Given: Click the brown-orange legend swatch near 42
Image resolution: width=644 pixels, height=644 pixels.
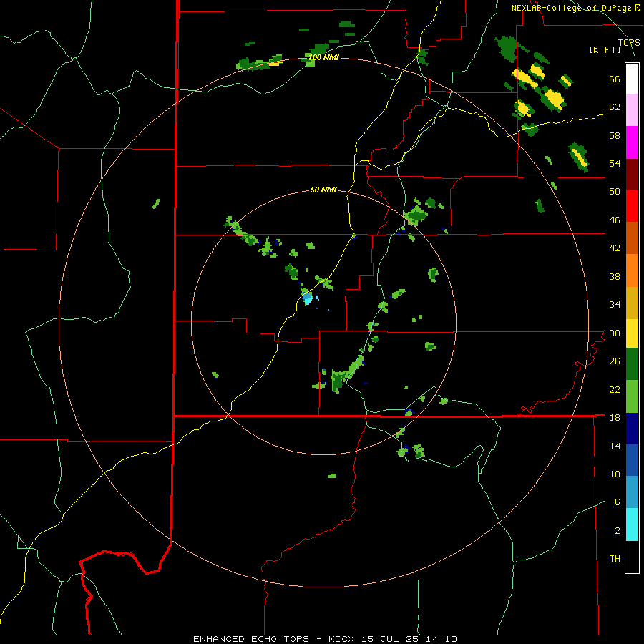Looking at the screenshot, I should click(x=632, y=238).
